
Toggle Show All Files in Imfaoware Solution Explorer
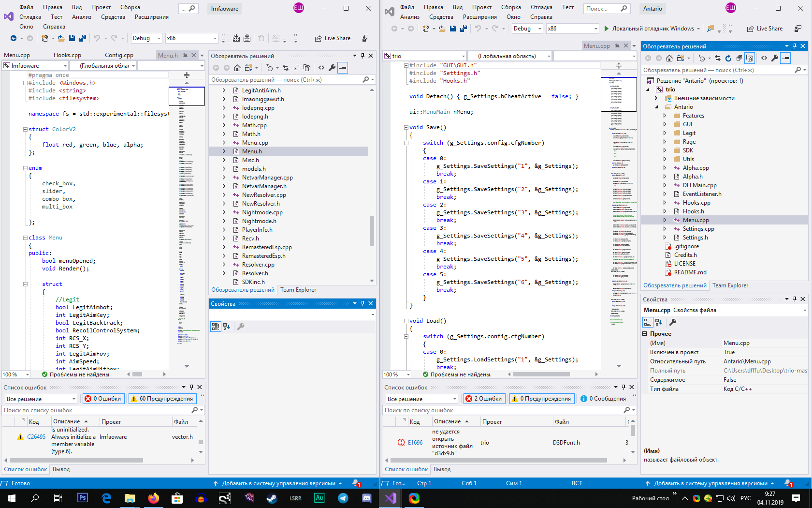[307, 68]
